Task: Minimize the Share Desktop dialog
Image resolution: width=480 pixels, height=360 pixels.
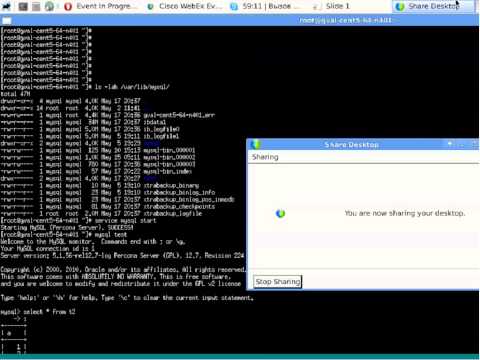Action: [x=462, y=145]
